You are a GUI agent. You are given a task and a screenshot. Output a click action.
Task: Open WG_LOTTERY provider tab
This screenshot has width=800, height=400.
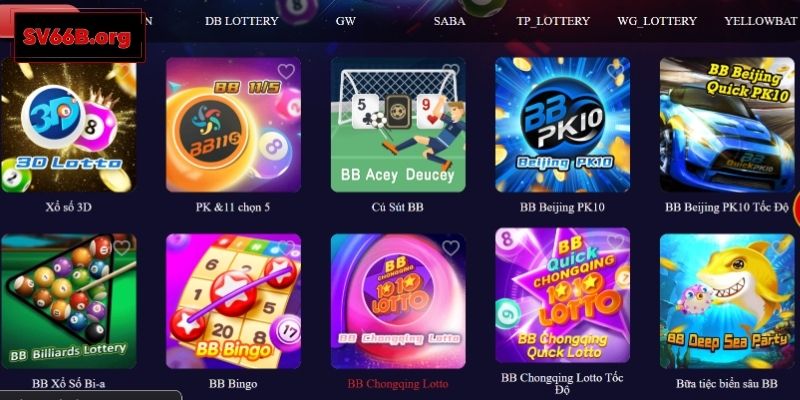pos(657,21)
